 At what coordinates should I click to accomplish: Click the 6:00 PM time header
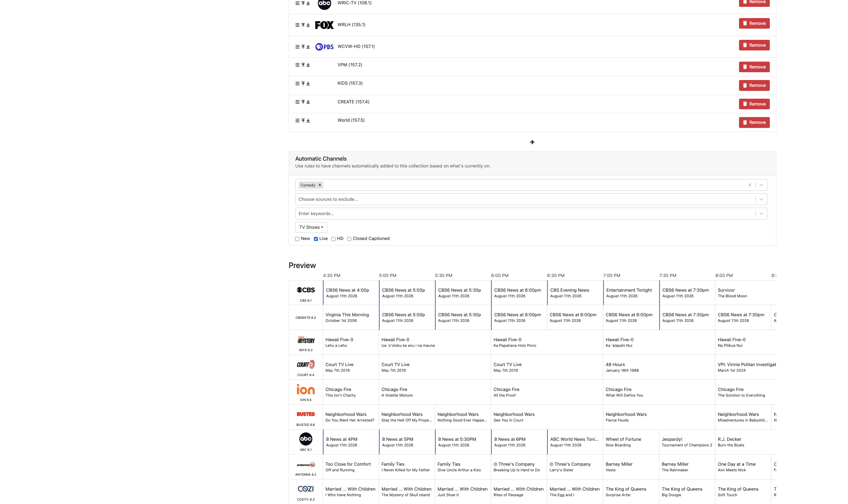pos(500,276)
